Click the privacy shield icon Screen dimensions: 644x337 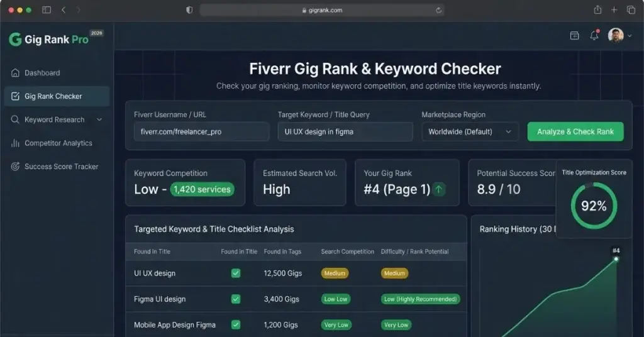tap(189, 10)
